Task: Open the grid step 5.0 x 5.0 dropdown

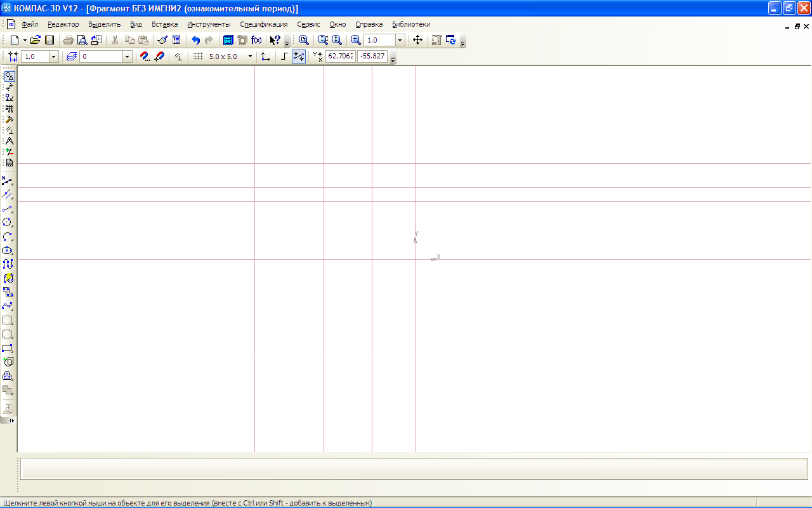Action: pyautogui.click(x=250, y=57)
